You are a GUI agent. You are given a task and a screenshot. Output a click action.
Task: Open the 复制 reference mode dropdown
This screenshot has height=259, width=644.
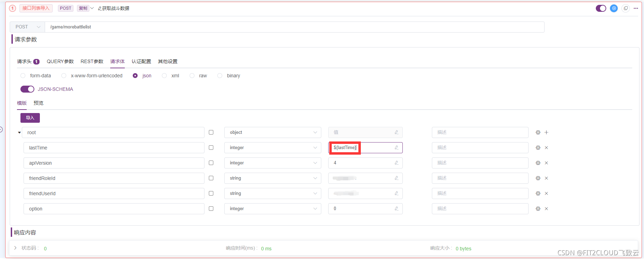coord(85,8)
